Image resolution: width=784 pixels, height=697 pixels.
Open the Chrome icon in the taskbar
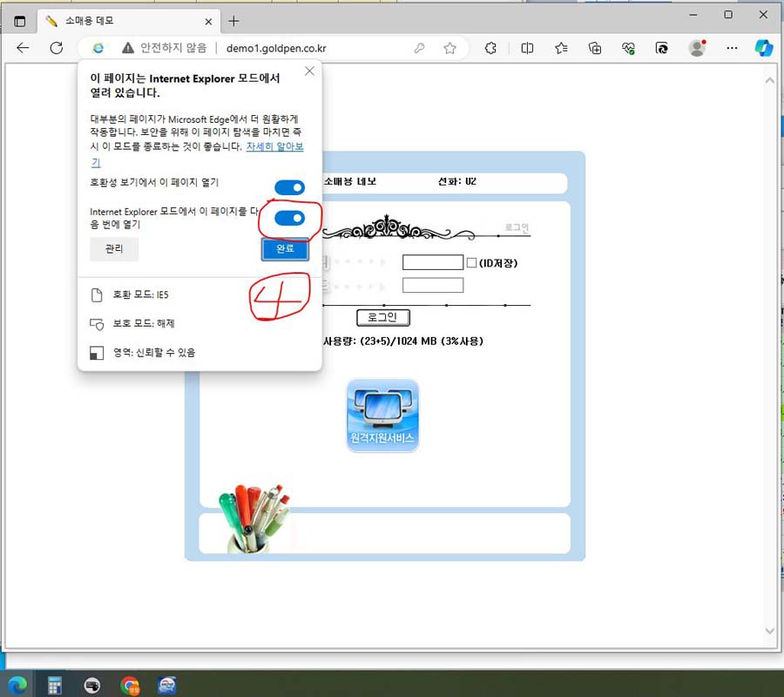point(130,685)
